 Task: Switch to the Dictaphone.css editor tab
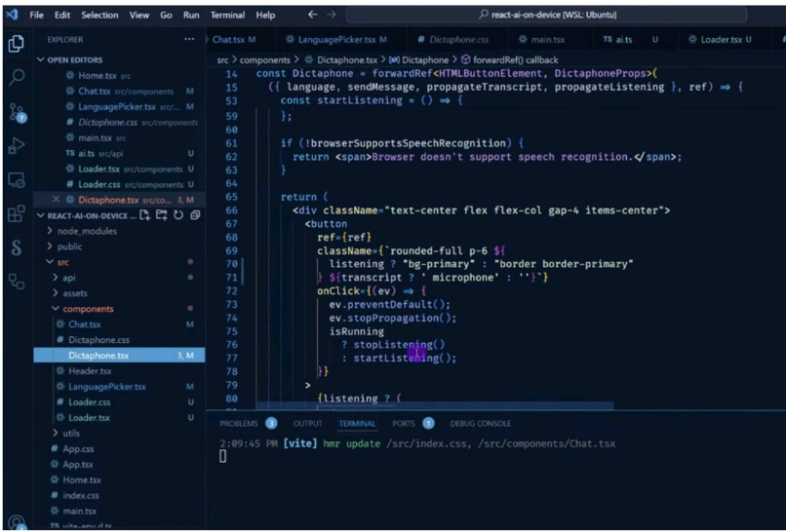coord(458,39)
